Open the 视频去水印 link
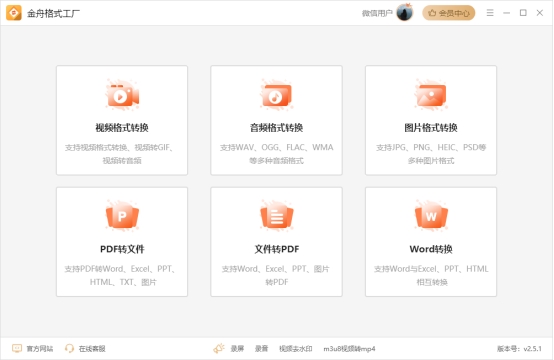 296,349
